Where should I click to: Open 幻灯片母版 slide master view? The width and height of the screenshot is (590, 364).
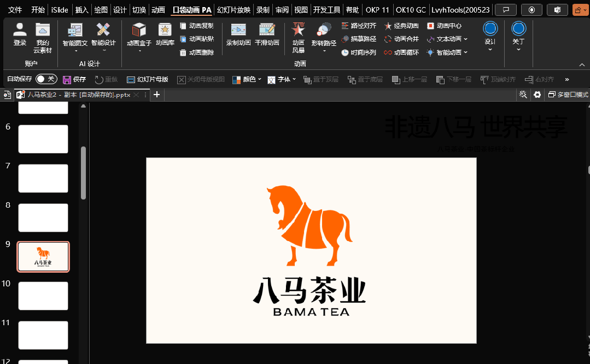pos(148,79)
